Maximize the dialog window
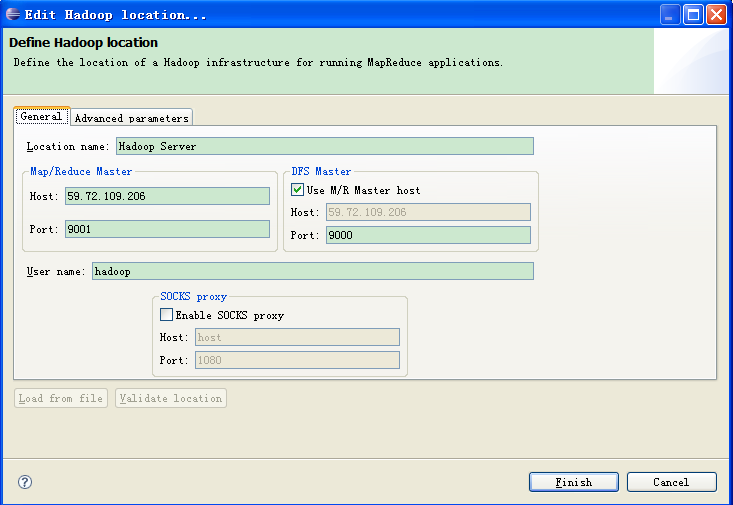Screen dimensions: 733x505 point(693,14)
